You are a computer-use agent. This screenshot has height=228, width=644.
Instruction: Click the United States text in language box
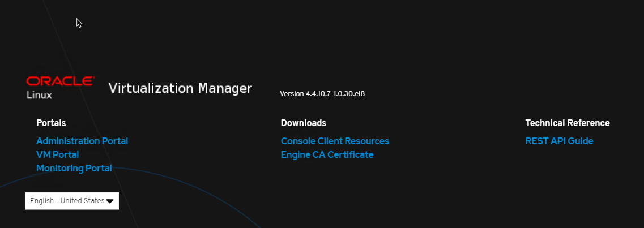(82, 201)
